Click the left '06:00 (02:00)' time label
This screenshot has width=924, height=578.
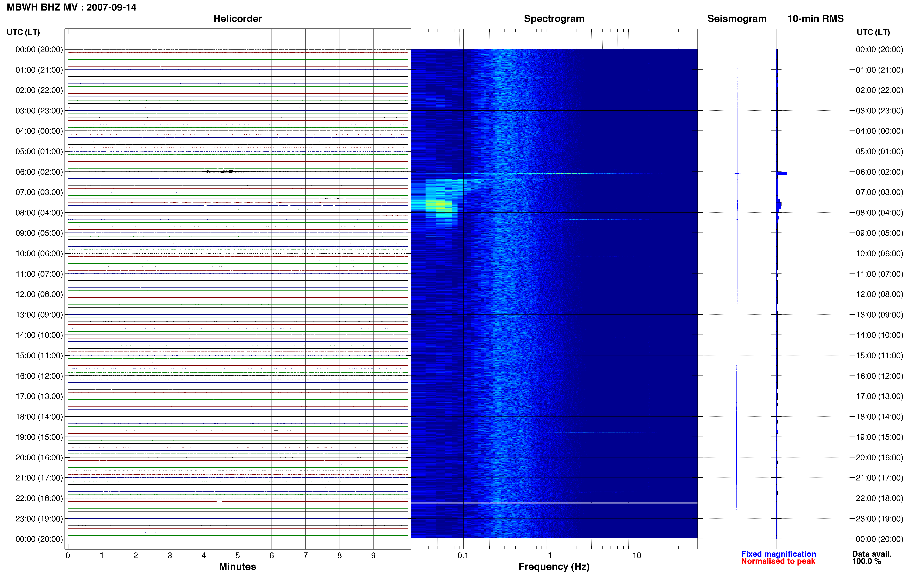[x=39, y=172]
